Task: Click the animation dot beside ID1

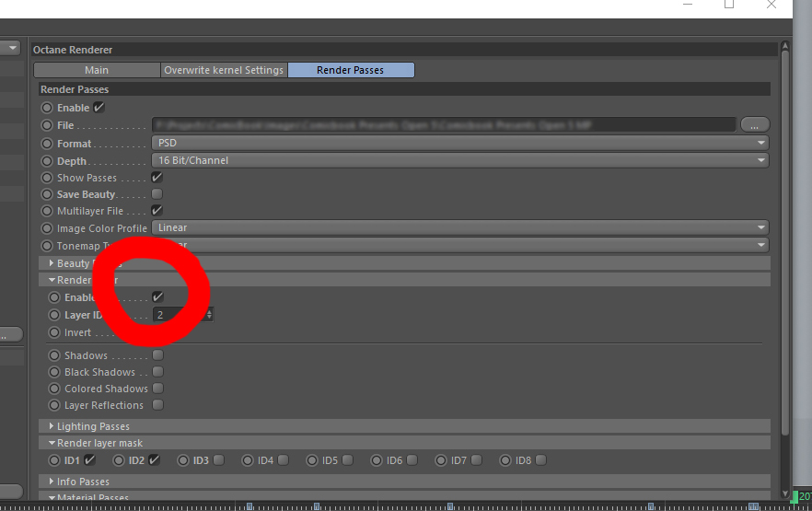Action: [x=54, y=460]
